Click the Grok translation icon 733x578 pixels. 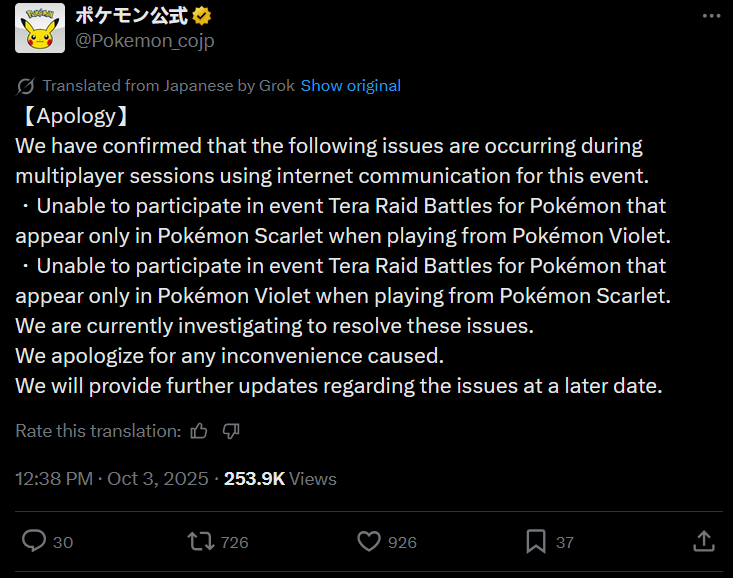click(x=26, y=86)
